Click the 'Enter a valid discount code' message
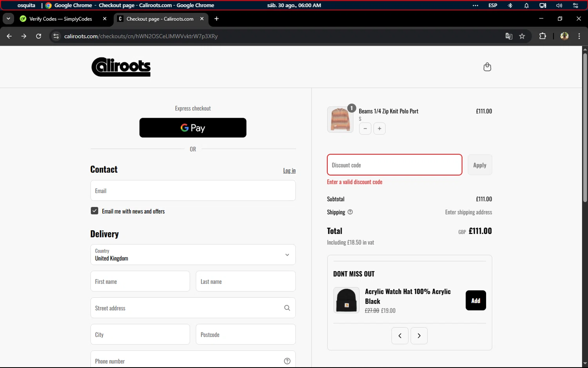This screenshot has width=588, height=368. pos(355,182)
